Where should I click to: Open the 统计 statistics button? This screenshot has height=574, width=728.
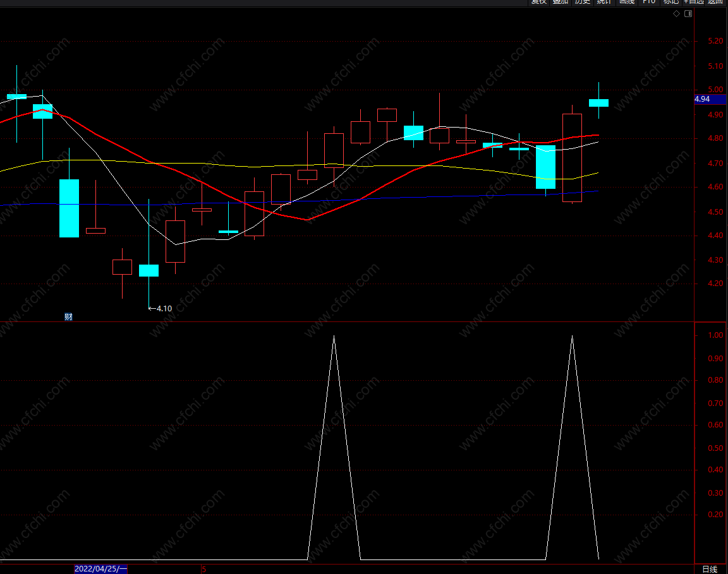coord(604,3)
